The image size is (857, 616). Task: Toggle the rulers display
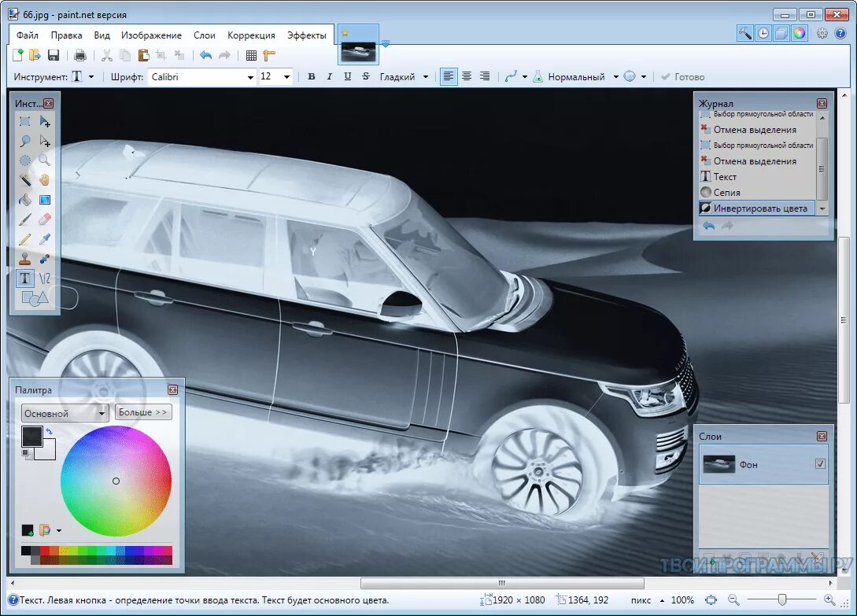click(269, 55)
